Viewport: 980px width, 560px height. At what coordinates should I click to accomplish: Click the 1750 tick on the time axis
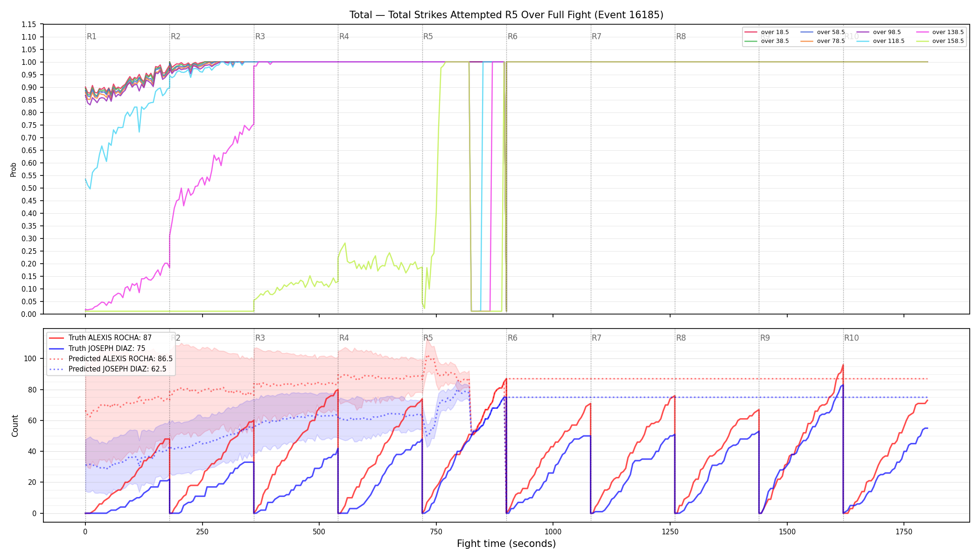904,532
